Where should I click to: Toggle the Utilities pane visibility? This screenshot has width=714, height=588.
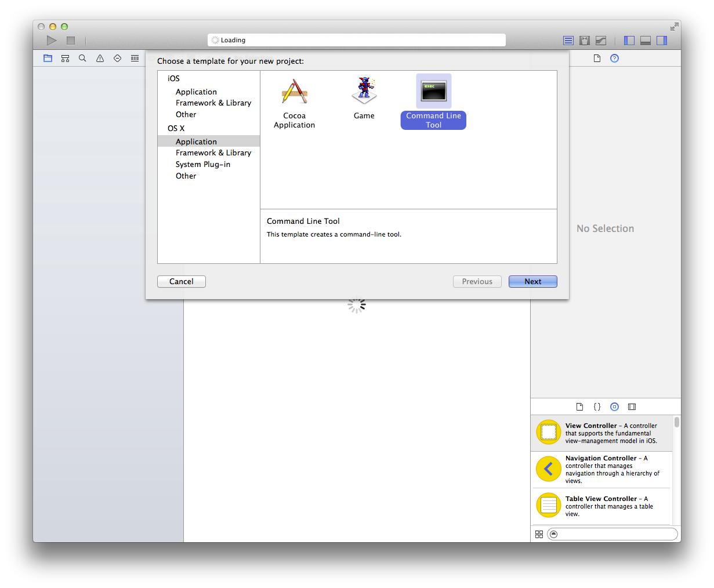662,41
